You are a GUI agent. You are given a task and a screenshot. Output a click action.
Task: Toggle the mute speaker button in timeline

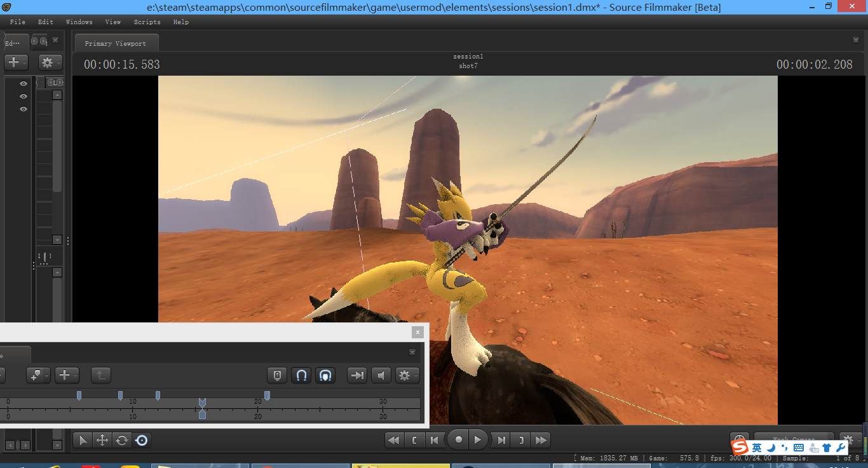(x=381, y=375)
